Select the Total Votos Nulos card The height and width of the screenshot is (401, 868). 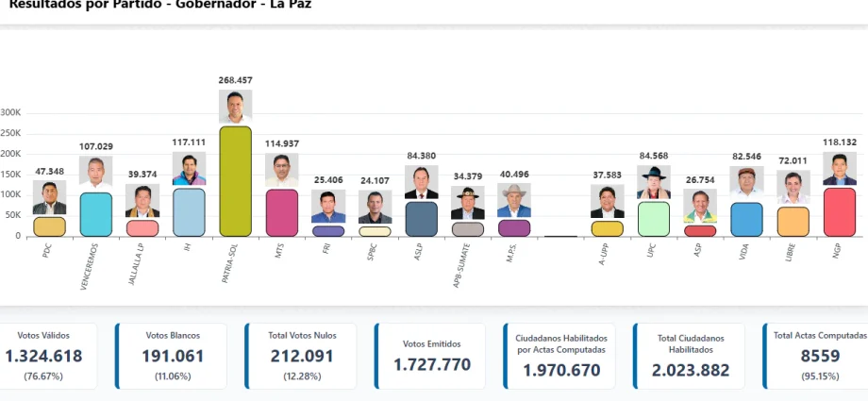point(302,356)
